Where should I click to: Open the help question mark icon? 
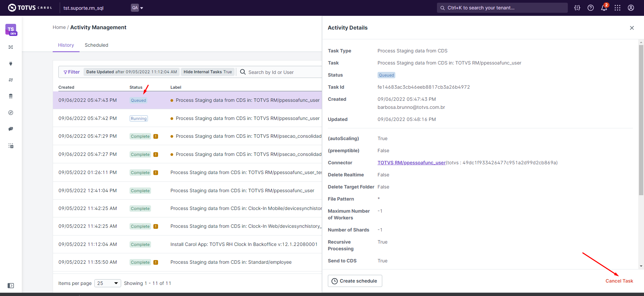click(591, 8)
